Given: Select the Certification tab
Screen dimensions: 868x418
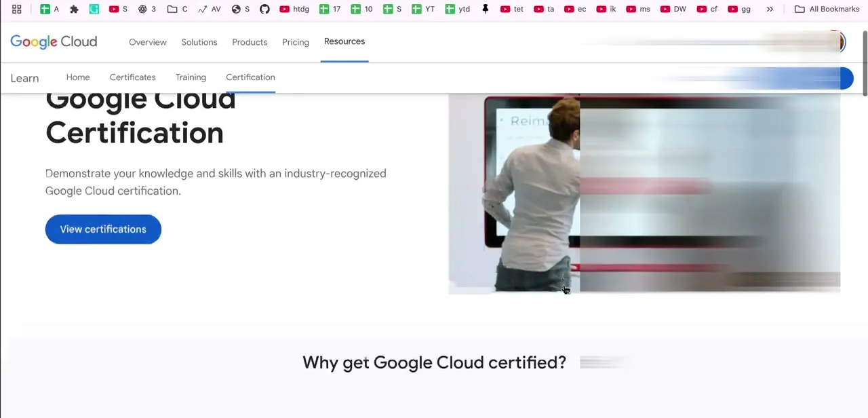Looking at the screenshot, I should (x=250, y=77).
